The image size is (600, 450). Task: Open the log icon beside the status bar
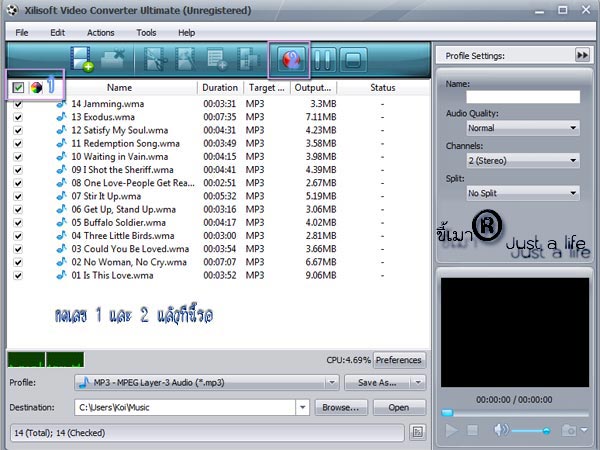pyautogui.click(x=417, y=432)
